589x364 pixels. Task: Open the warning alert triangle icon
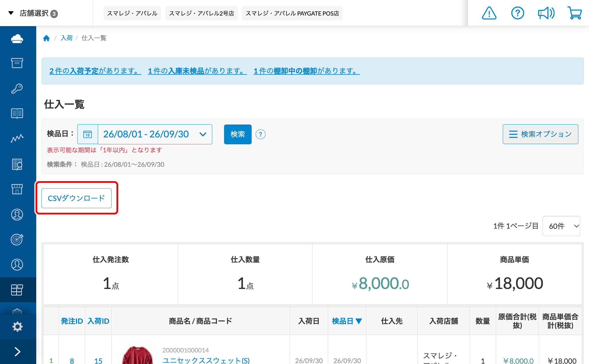click(x=489, y=13)
